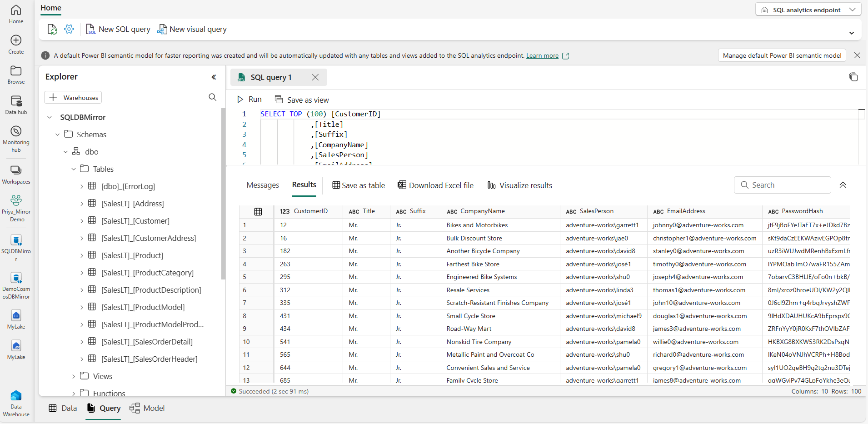Screen dimensions: 868x424
Task: Expand the [SalesLT]_[Customer] table
Action: point(82,221)
